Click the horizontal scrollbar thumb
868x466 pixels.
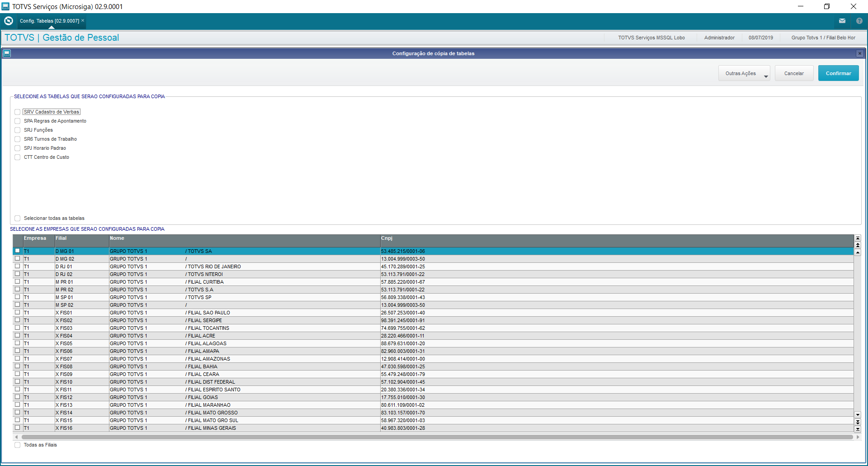437,437
